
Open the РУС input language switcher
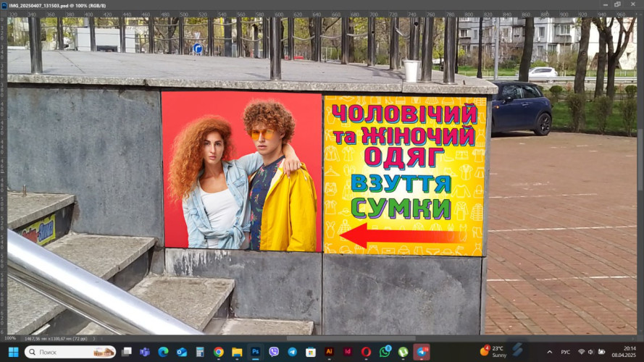565,352
